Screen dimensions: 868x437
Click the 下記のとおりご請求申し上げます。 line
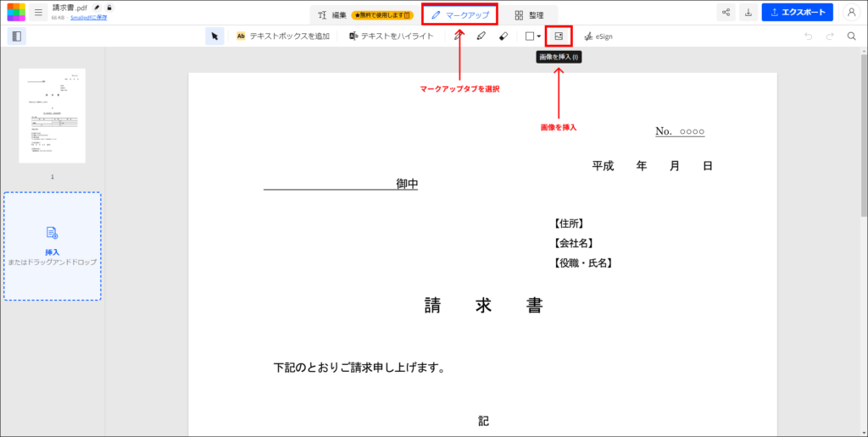[359, 368]
